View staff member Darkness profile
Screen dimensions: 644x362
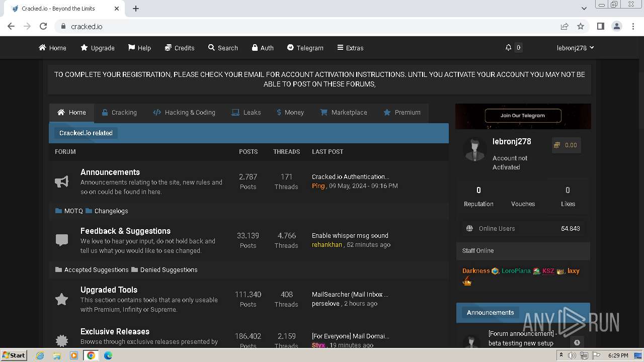(x=476, y=270)
